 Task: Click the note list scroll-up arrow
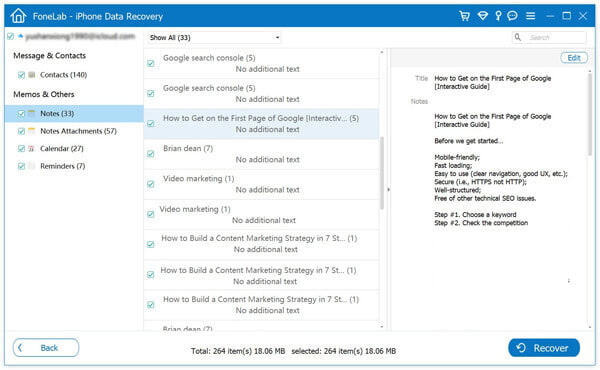[x=382, y=52]
